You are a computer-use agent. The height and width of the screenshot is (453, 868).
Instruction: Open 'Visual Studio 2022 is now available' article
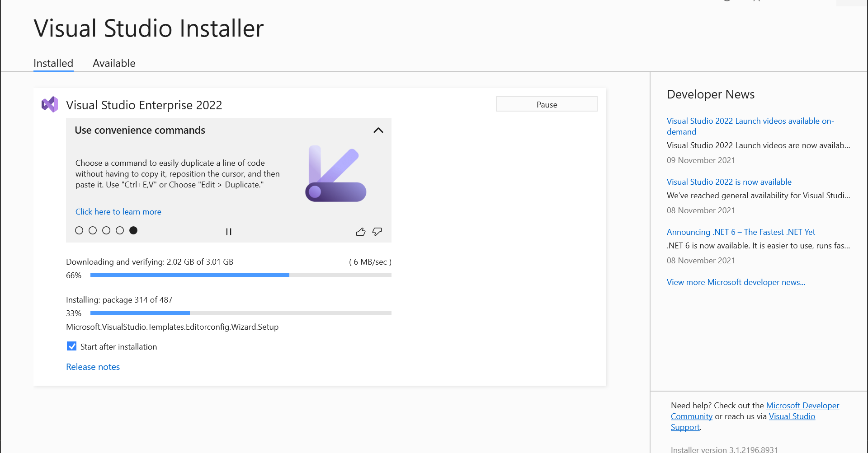(729, 182)
